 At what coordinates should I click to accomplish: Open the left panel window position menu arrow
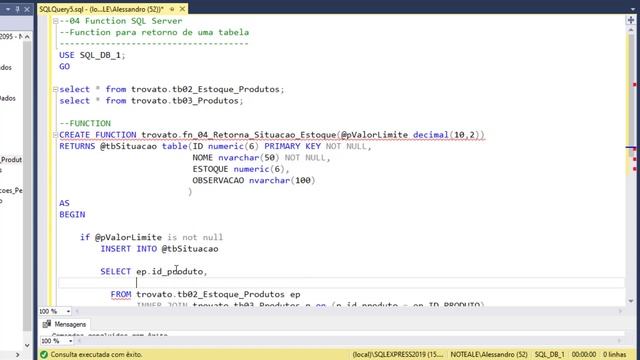(8, 9)
